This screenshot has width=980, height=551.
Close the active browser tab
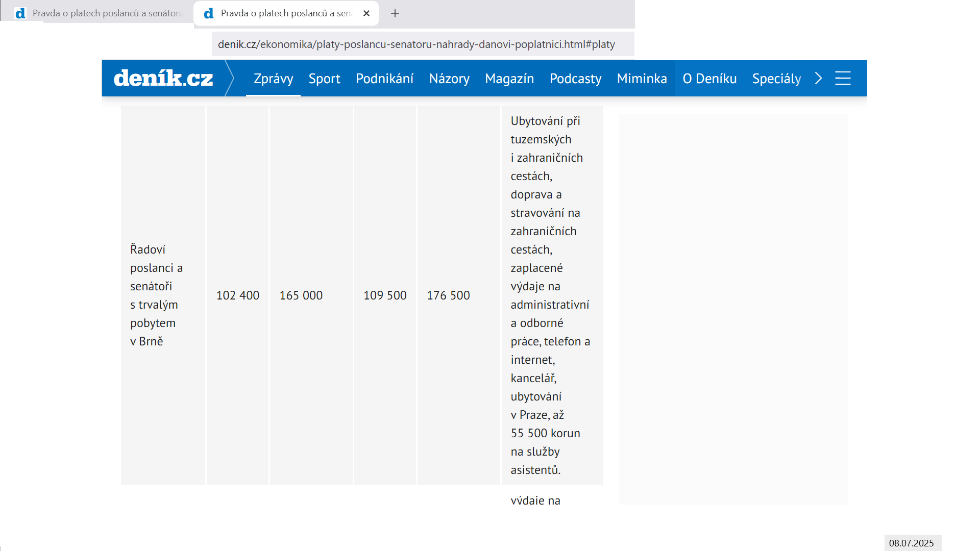[366, 13]
